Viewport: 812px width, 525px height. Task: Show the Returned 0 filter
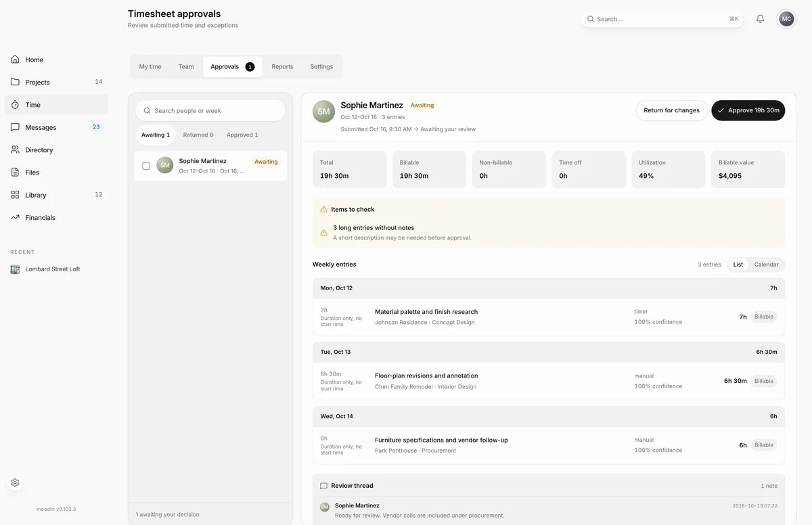point(198,135)
